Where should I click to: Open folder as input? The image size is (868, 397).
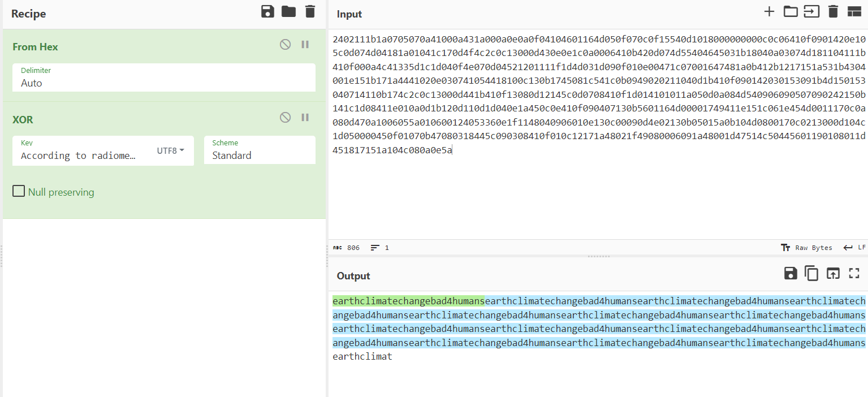pos(790,12)
